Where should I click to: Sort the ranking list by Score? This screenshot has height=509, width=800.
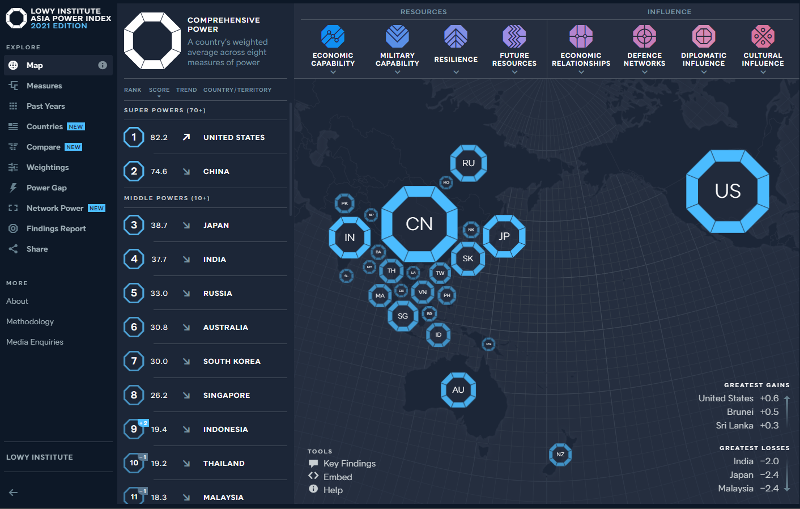tap(159, 90)
